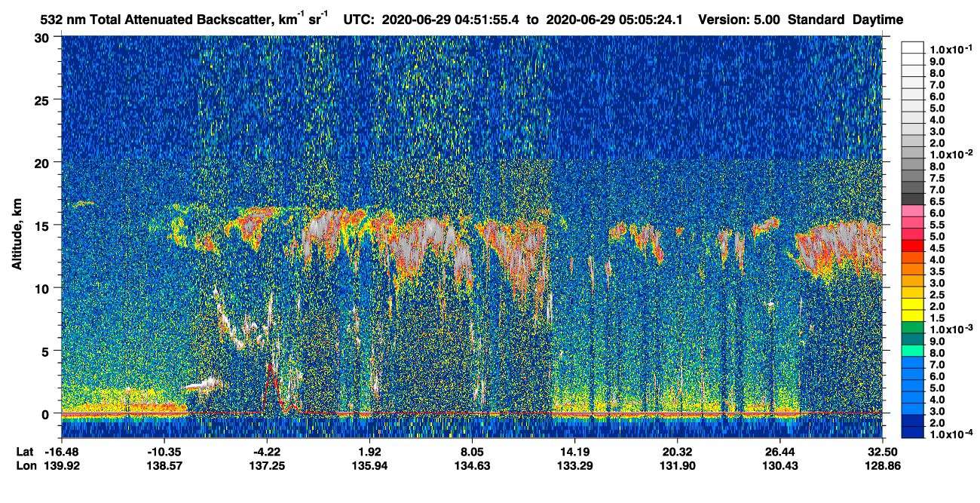
Task: Click latitude value '1.92'
Action: [x=369, y=452]
